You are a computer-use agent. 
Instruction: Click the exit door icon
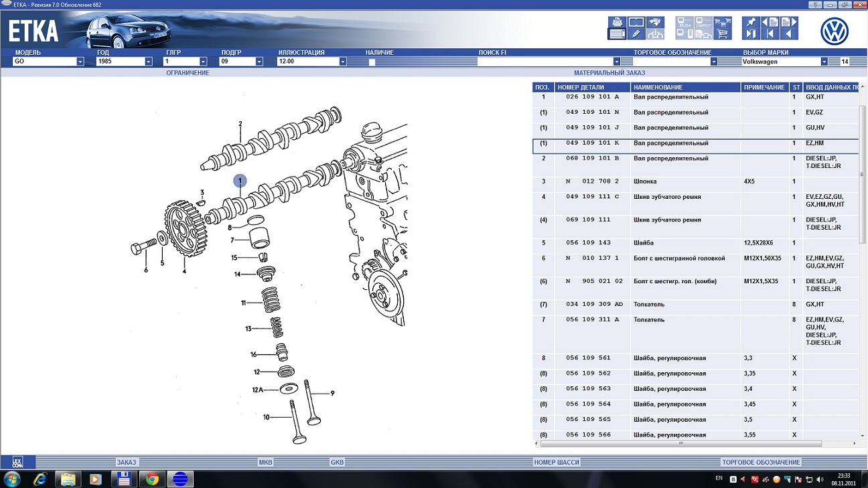pos(751,34)
